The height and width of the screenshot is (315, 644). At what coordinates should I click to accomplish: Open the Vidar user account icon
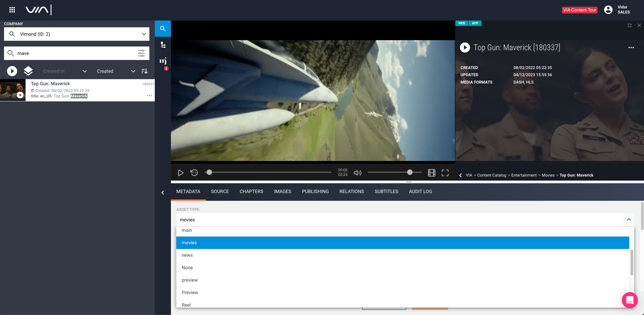pyautogui.click(x=608, y=10)
